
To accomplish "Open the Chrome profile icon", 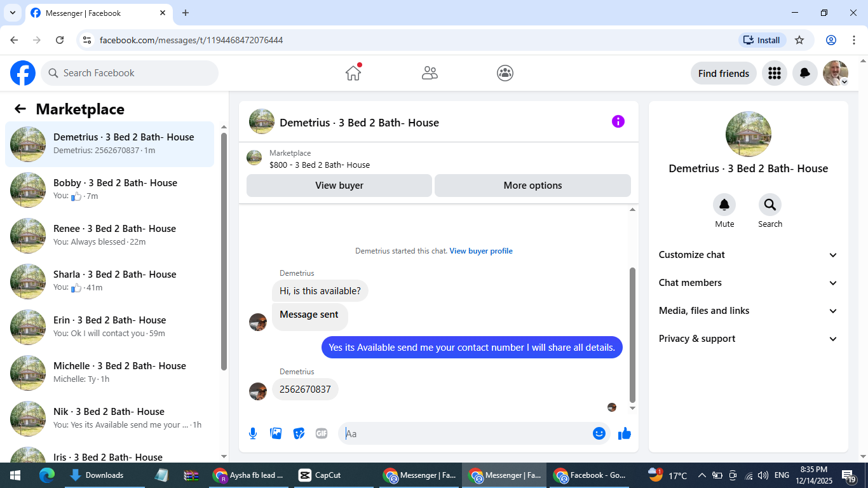I will [x=831, y=40].
